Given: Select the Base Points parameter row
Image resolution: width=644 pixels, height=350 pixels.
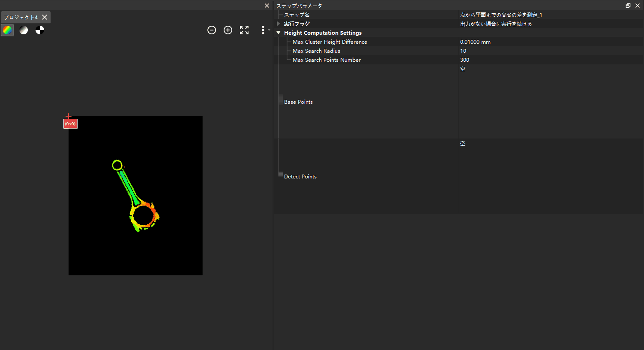Looking at the screenshot, I should pyautogui.click(x=459, y=102).
